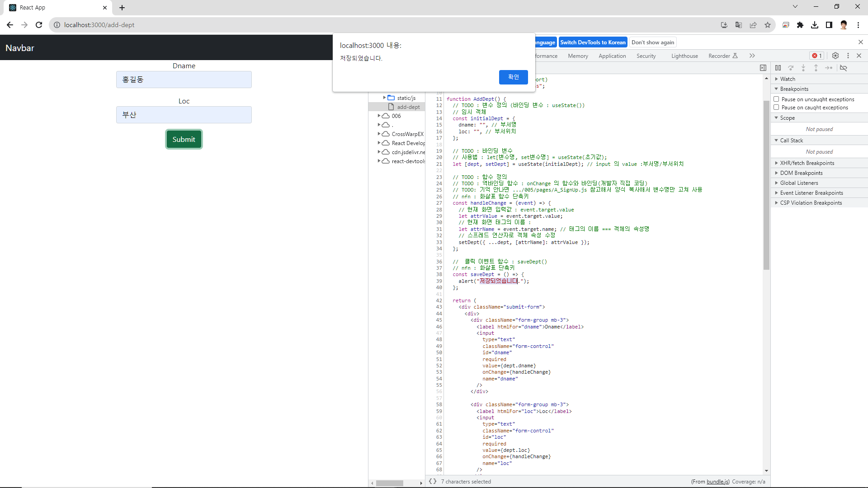
Task: Open Chrome extensions puzzle icon
Action: coord(800,25)
